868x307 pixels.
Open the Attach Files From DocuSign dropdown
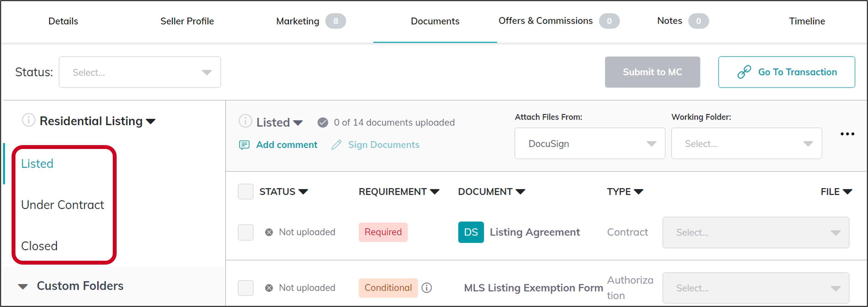590,143
